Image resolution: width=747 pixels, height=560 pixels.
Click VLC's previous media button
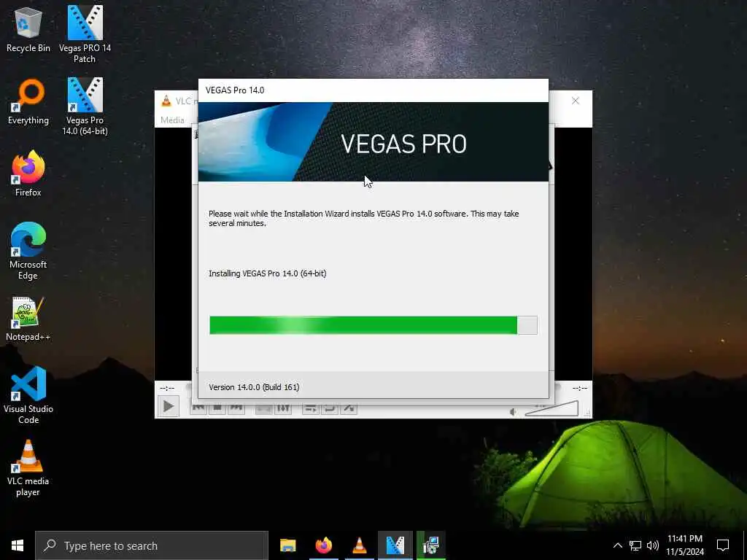pos(198,408)
